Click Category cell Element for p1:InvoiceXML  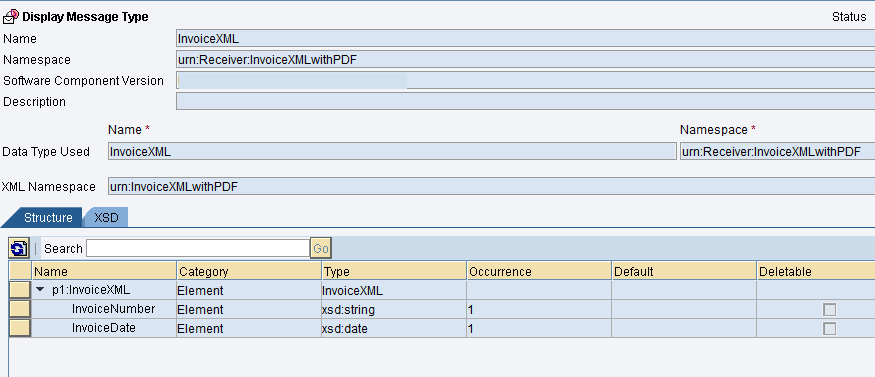(249, 291)
